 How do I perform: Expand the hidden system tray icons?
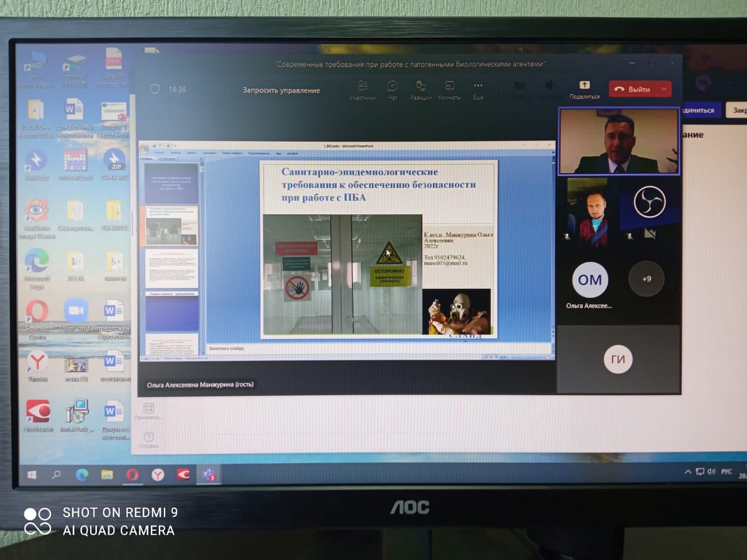click(688, 471)
